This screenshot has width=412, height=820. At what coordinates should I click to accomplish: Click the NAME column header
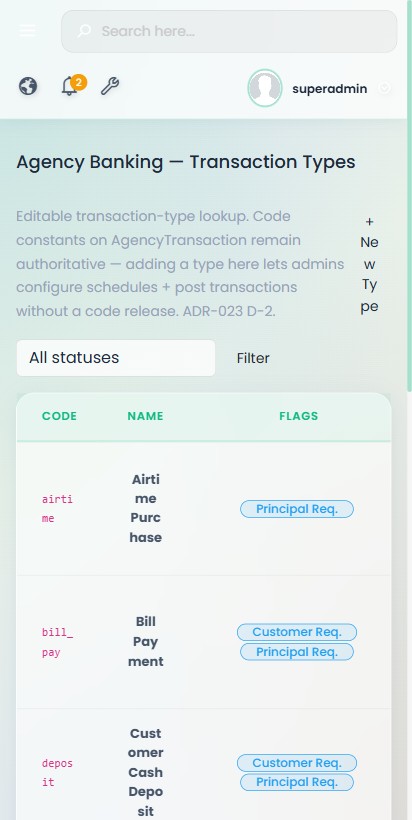(x=145, y=416)
